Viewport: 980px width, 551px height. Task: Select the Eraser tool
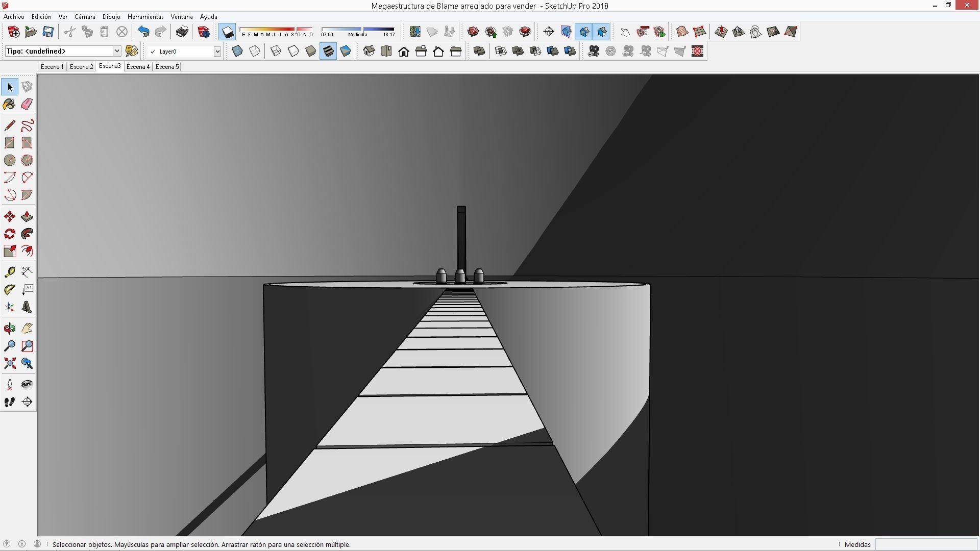point(27,104)
